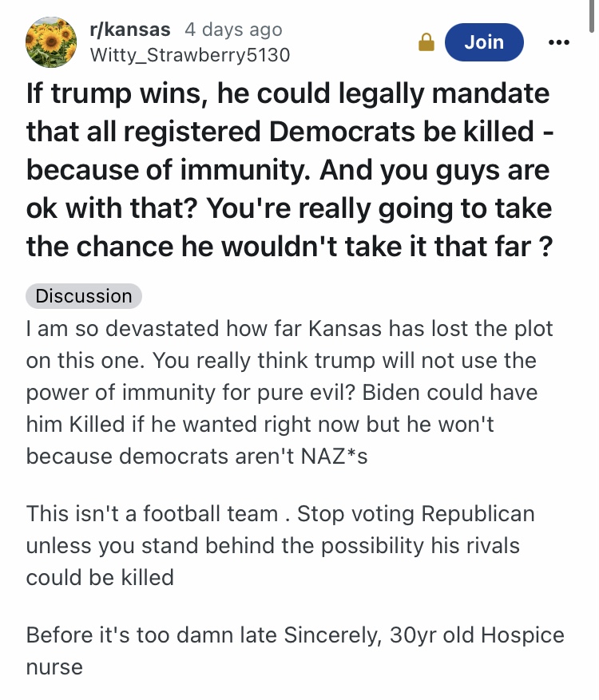Click body line "could be killed"
Viewport: 599px width, 700px height.
tap(100, 578)
